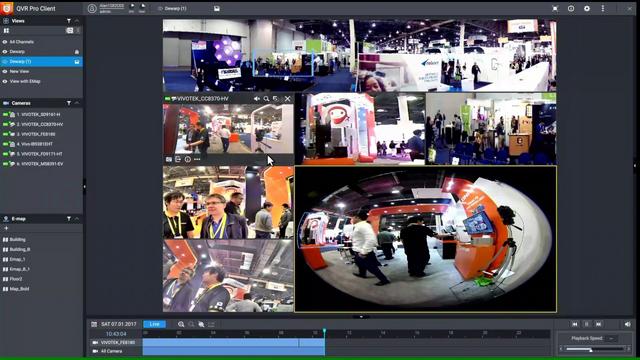The width and height of the screenshot is (640, 360).
Task: Zoom in the timeline
Action: pos(181,324)
